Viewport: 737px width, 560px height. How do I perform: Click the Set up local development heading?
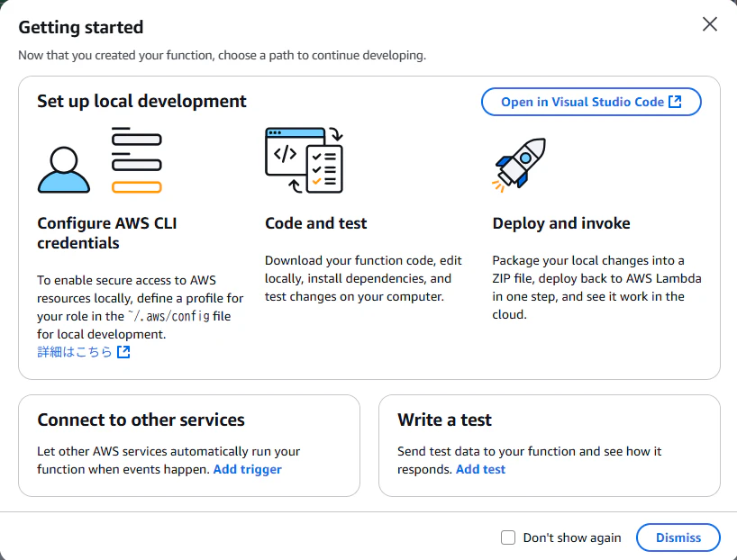tap(141, 101)
